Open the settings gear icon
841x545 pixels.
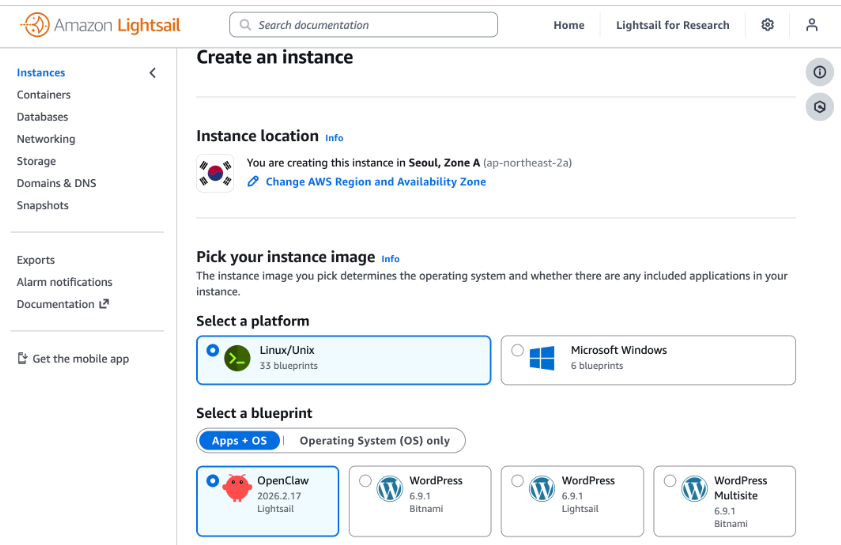[x=768, y=25]
